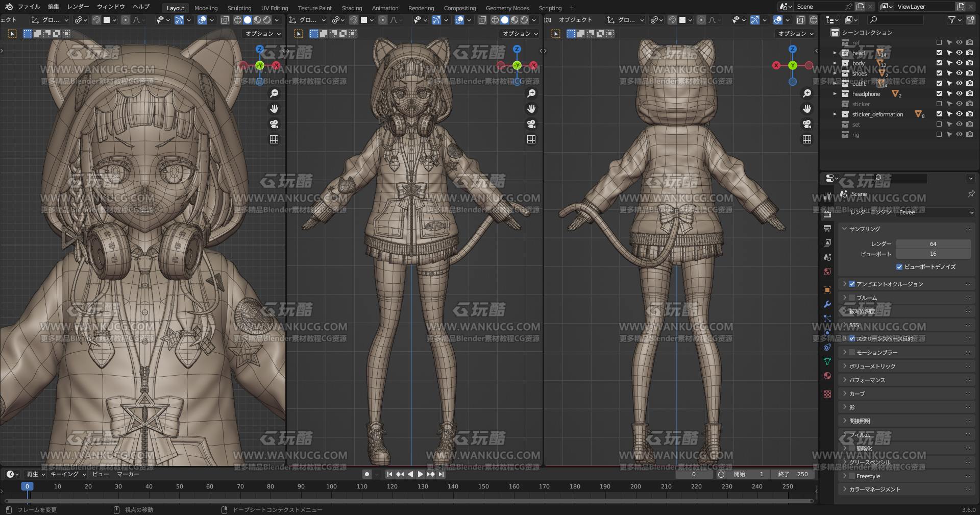Open the Modifier wrench properties tab
The width and height of the screenshot is (980, 515).
tap(827, 304)
